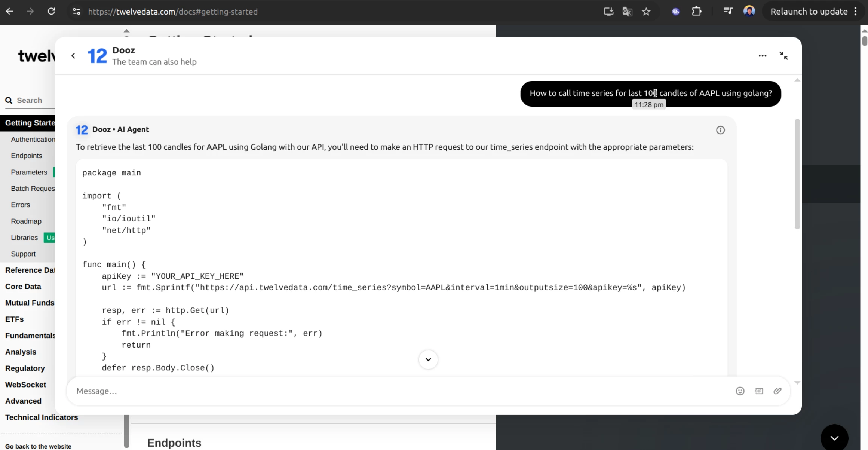Expand Regulatory section
Viewport: 868px width, 450px height.
point(25,368)
